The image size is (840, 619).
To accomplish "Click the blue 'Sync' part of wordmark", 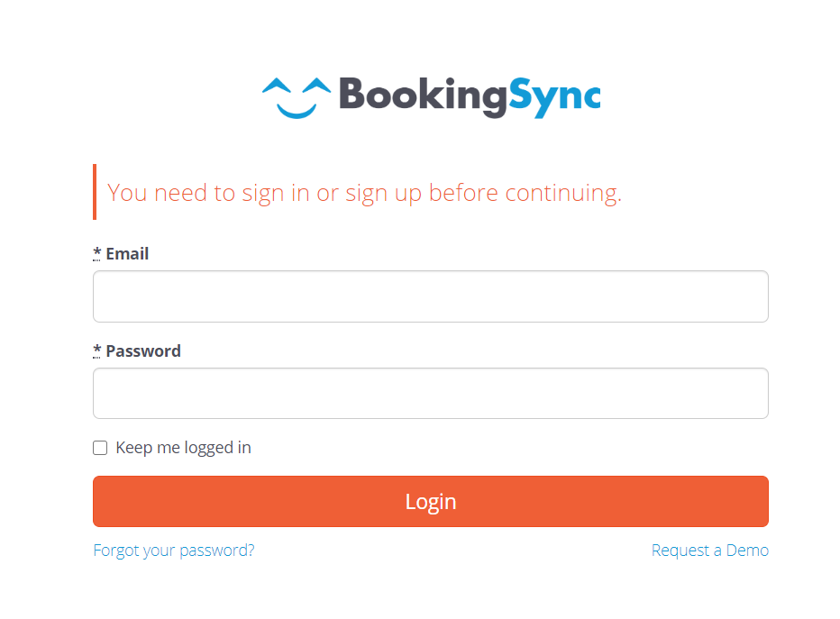I will pyautogui.click(x=554, y=97).
